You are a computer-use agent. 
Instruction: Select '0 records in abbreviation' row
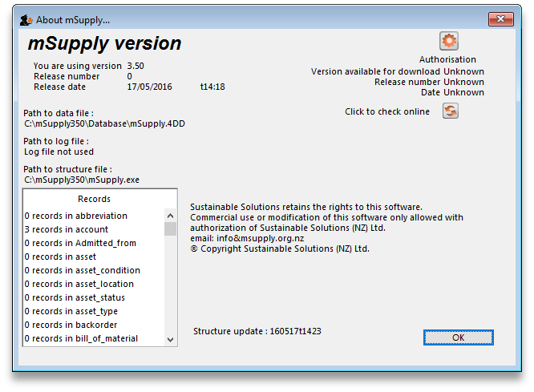tap(76, 216)
